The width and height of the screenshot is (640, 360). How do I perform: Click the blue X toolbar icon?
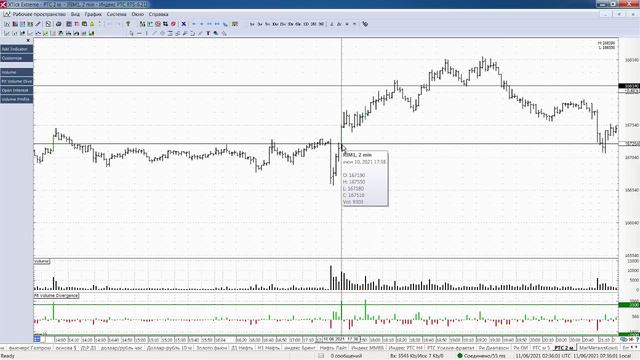tap(184, 24)
